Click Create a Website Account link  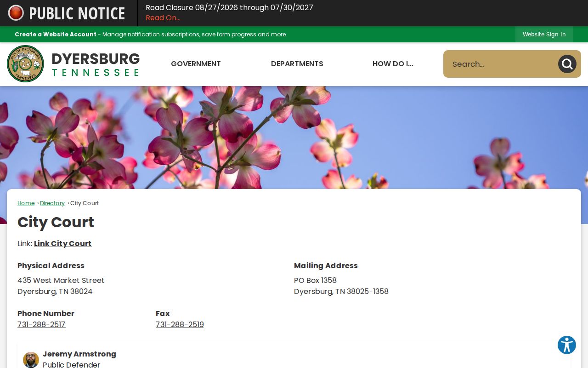coord(56,34)
